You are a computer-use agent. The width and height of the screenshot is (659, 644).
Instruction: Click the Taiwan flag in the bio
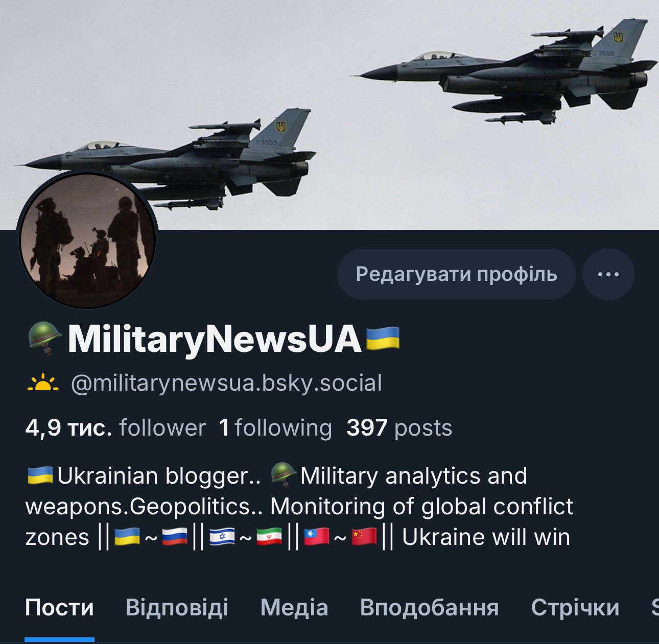(317, 537)
